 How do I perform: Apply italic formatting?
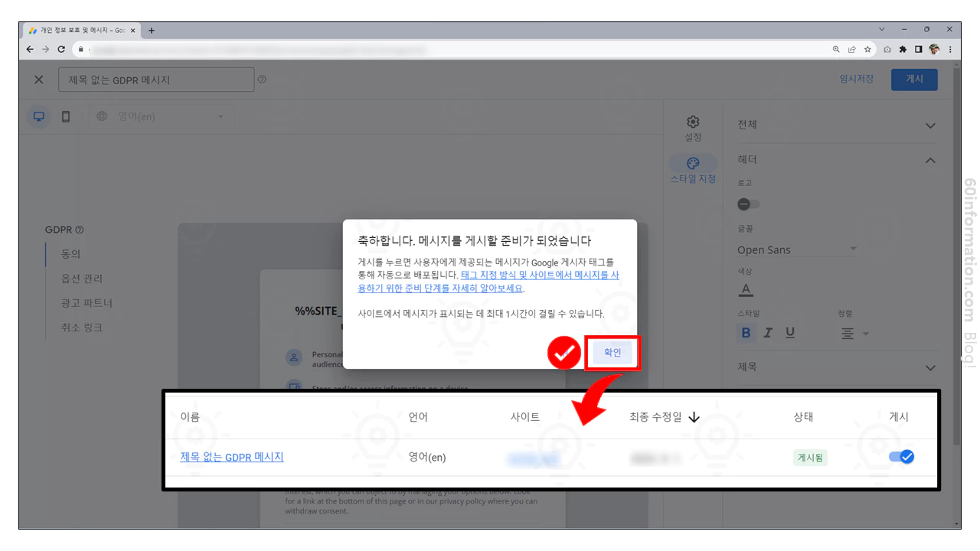click(x=768, y=332)
